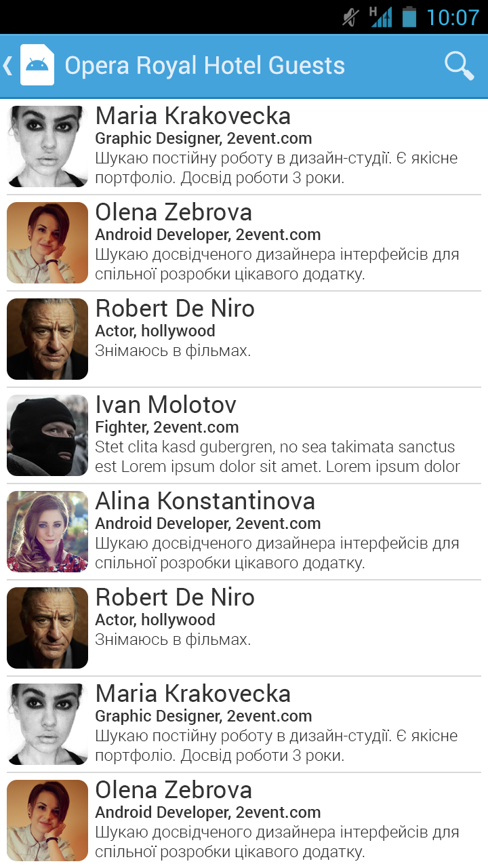Select the Alina Konstantinova guest name
Viewport: 488px width, 868px height.
tap(205, 501)
